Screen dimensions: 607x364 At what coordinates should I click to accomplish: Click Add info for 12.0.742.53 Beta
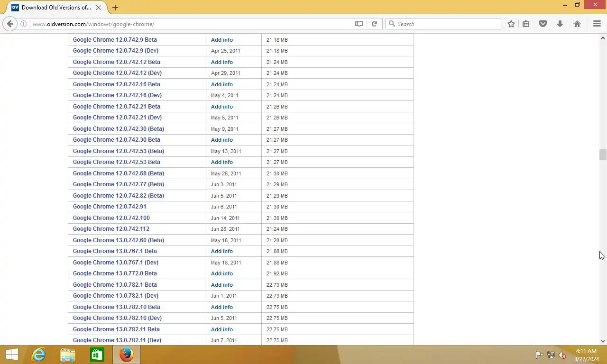point(222,162)
